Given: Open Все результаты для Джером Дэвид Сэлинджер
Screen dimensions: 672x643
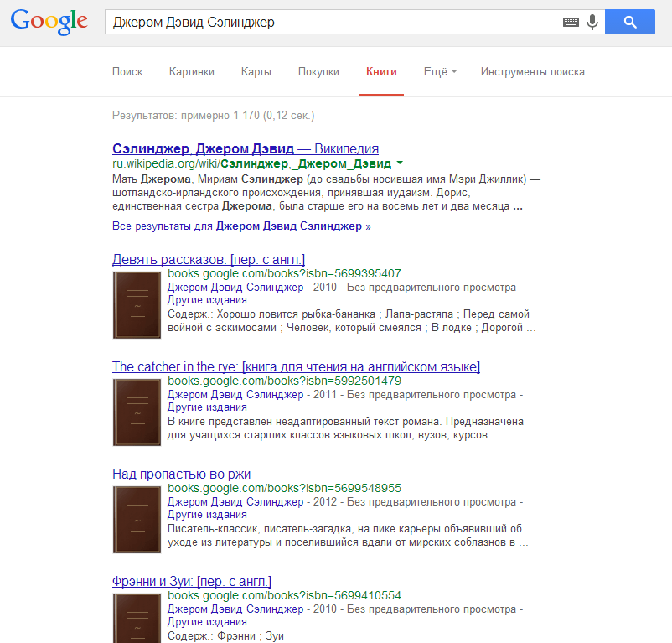Looking at the screenshot, I should click(x=241, y=226).
